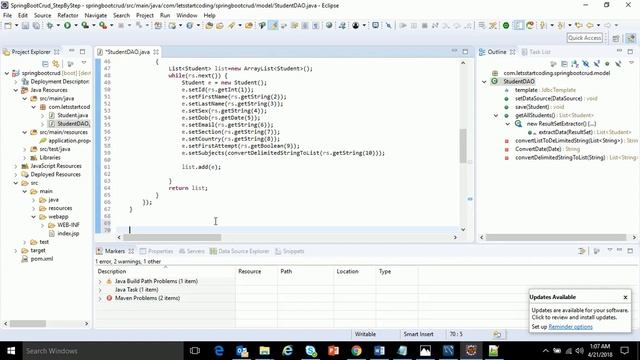Click Collapse All in Project Explorer

click(x=45, y=64)
